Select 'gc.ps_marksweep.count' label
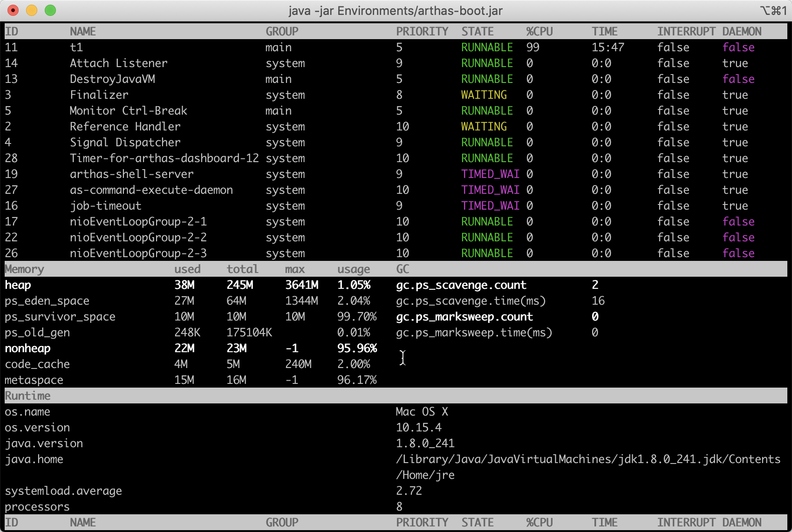Screen dimensions: 792x532 pos(464,317)
